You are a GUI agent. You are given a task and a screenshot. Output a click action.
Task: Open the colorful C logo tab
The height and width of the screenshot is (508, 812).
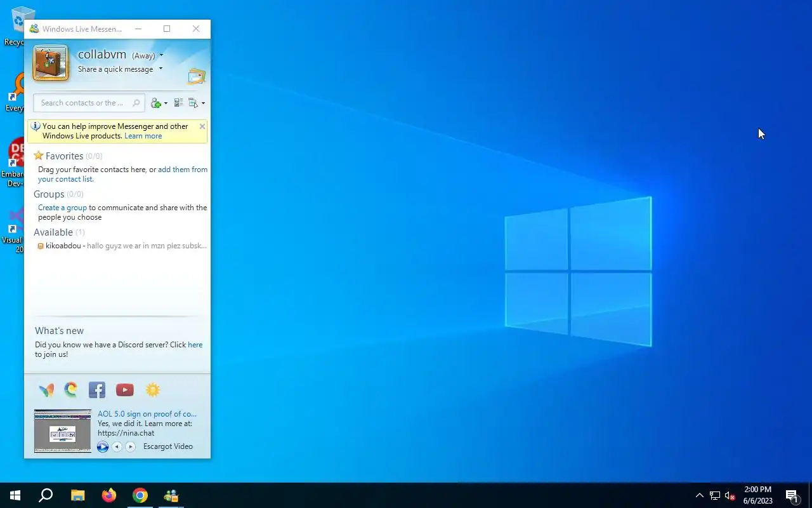pyautogui.click(x=71, y=389)
